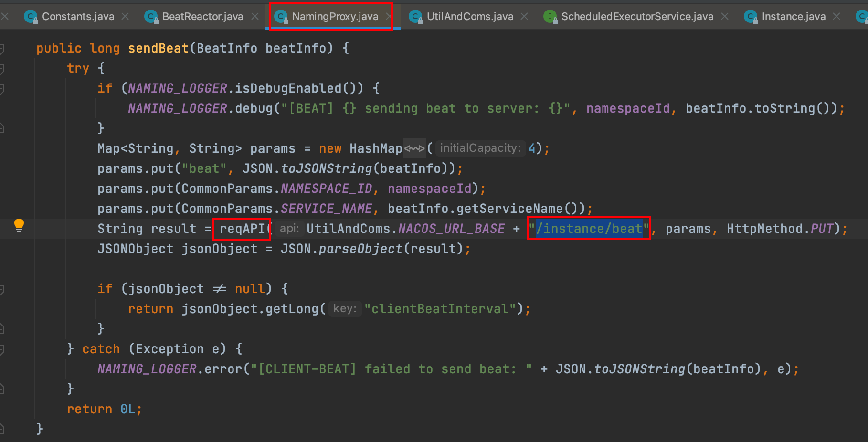Expand the folded diamond operator after HashMap
Screen dimensions: 868x442
(414, 149)
